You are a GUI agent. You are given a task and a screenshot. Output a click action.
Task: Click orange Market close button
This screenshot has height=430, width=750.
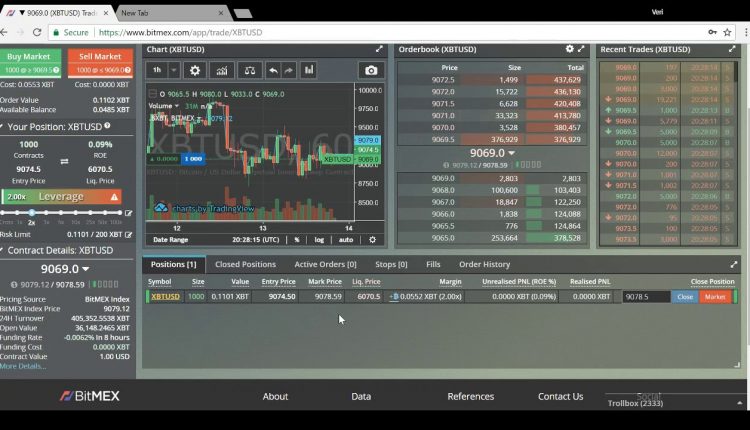coord(715,297)
